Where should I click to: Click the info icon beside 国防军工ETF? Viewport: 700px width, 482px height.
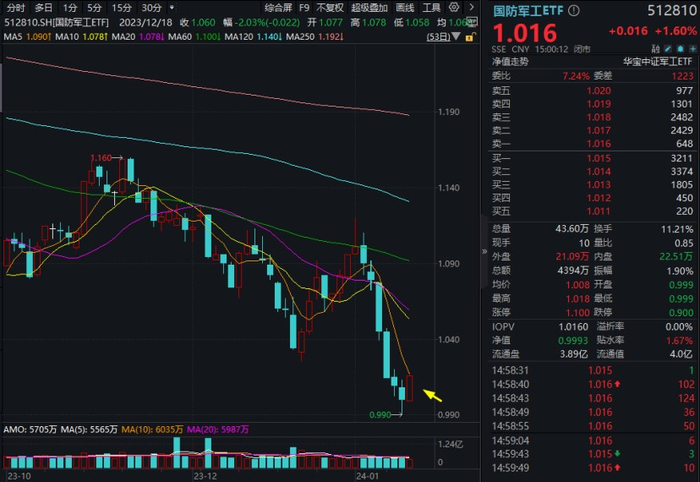(x=574, y=10)
